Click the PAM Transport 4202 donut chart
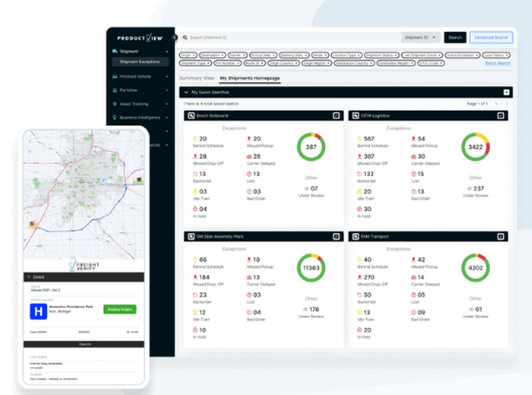Image resolution: width=532 pixels, height=395 pixels. [x=475, y=268]
